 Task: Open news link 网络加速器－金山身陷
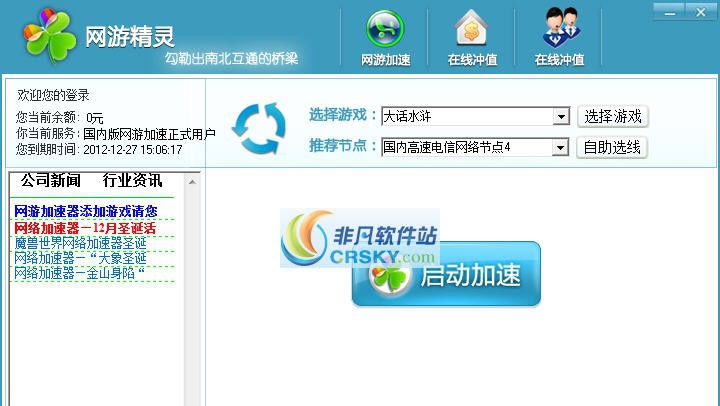pos(79,273)
